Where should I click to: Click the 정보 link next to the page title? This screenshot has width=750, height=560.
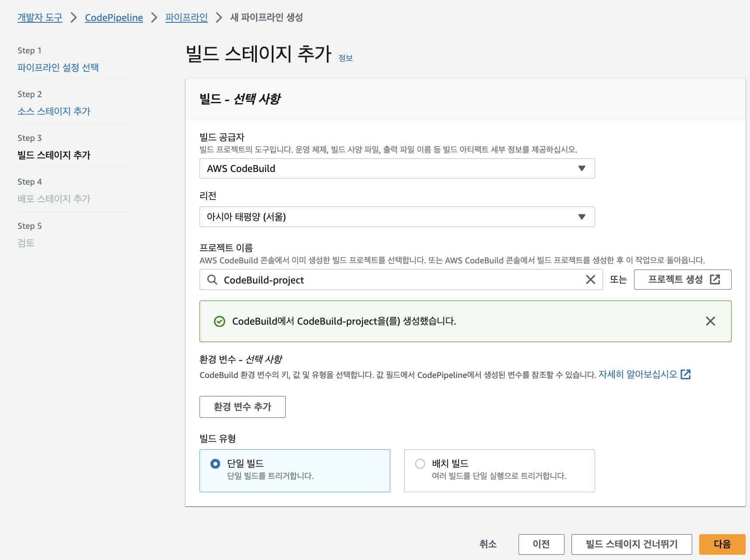pyautogui.click(x=346, y=58)
